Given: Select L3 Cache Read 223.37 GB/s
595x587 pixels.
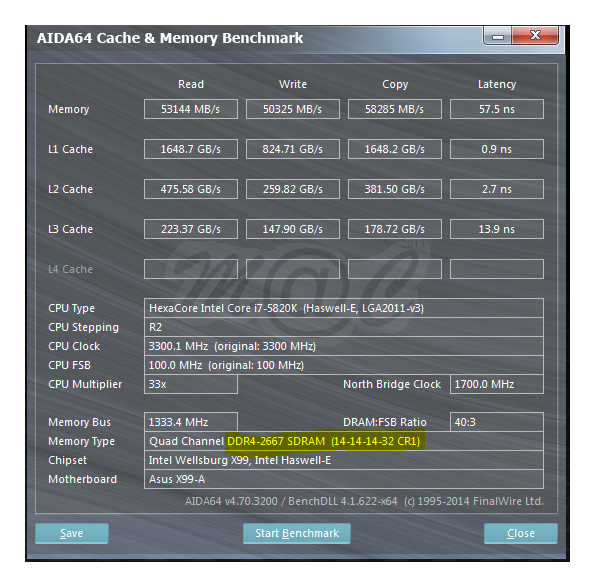Looking at the screenshot, I should [x=191, y=229].
